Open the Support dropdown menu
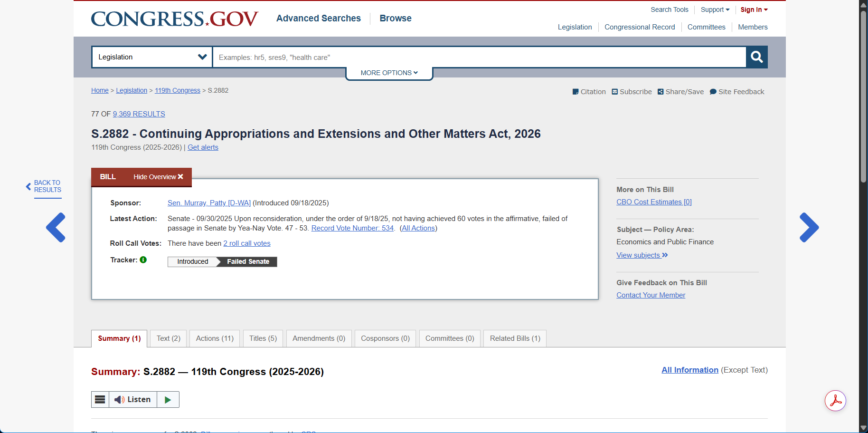Viewport: 868px width, 433px height. click(715, 10)
